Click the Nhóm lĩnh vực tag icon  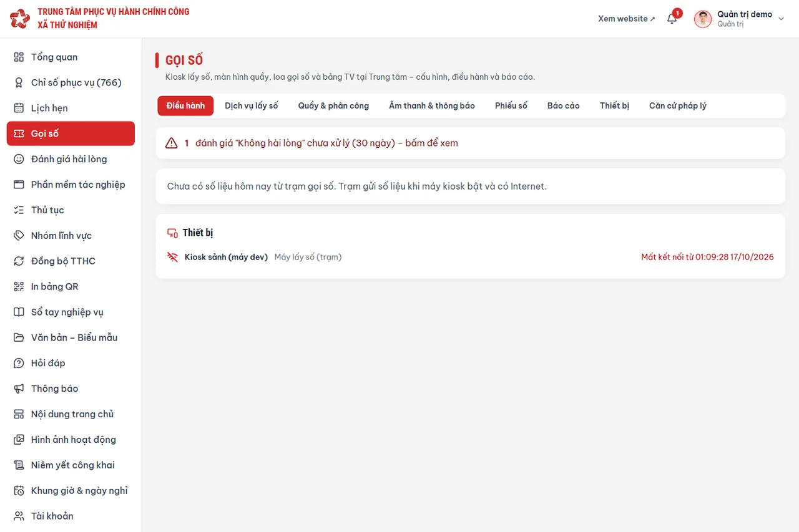click(x=19, y=236)
